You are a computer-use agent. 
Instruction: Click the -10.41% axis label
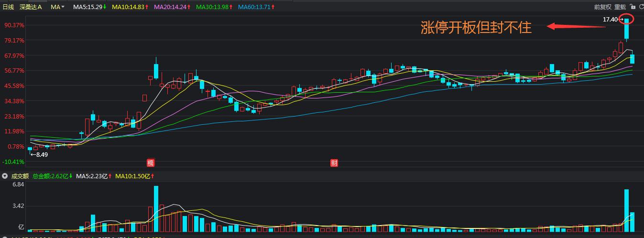(13, 162)
